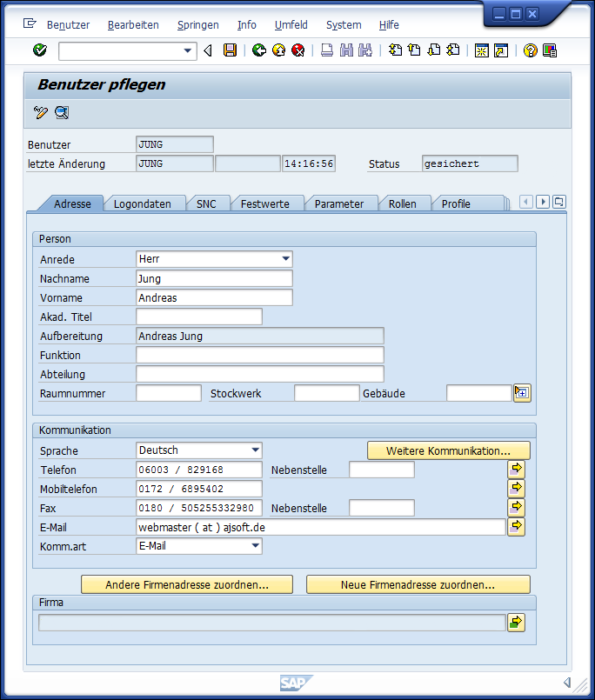The image size is (595, 700).
Task: Open the command field dropdown arrow
Action: point(188,51)
